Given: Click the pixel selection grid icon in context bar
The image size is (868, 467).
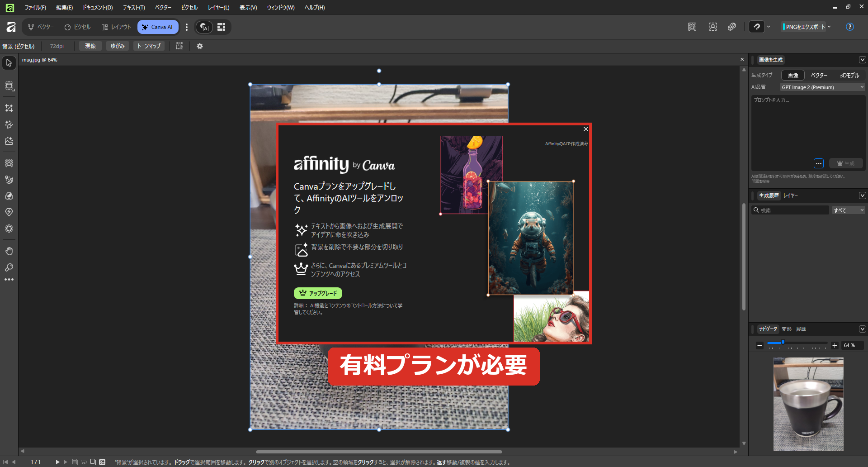Looking at the screenshot, I should point(179,46).
